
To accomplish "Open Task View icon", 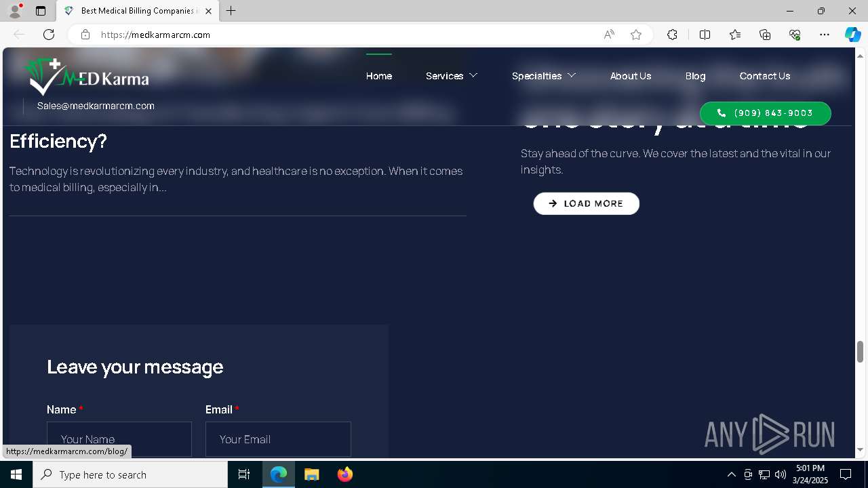I will [244, 474].
